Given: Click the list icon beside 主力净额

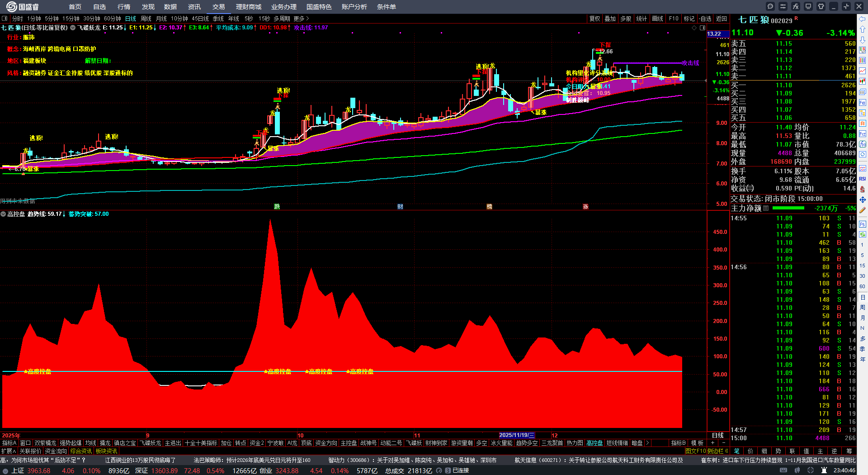Looking at the screenshot, I should click(766, 208).
